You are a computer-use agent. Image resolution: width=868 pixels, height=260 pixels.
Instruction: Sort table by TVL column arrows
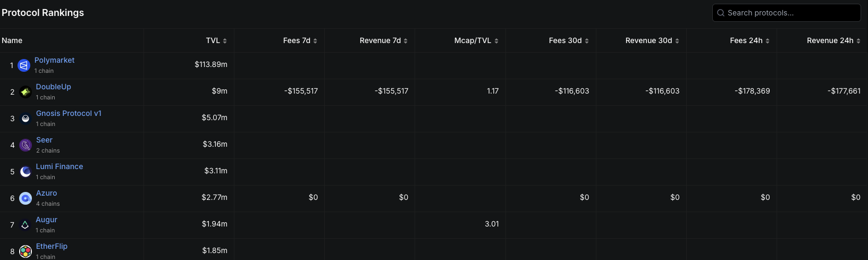click(225, 41)
